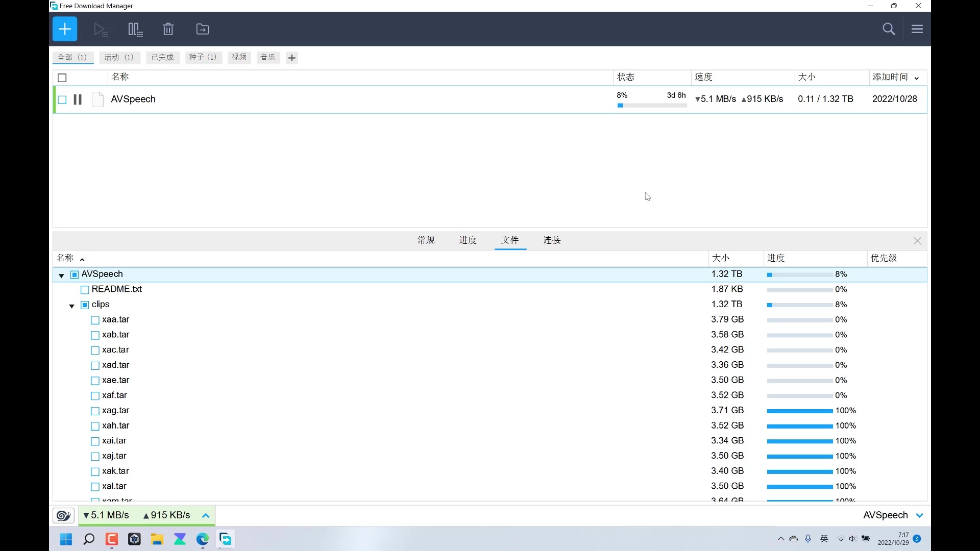The width and height of the screenshot is (980, 551).
Task: Select the xaj.tar file row
Action: coord(490,456)
